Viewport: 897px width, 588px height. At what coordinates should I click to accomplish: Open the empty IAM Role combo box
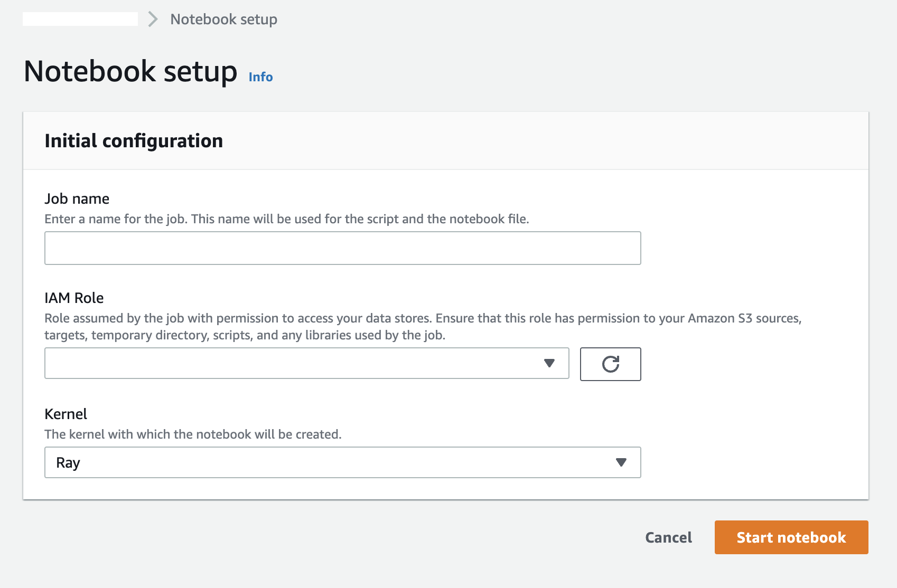pos(296,363)
